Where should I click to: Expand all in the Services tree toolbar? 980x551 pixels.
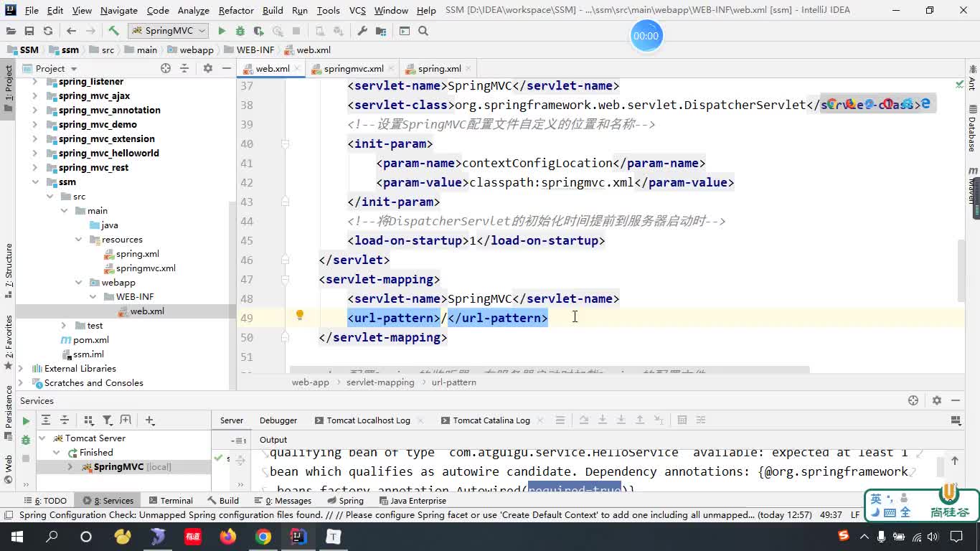pos(46,420)
